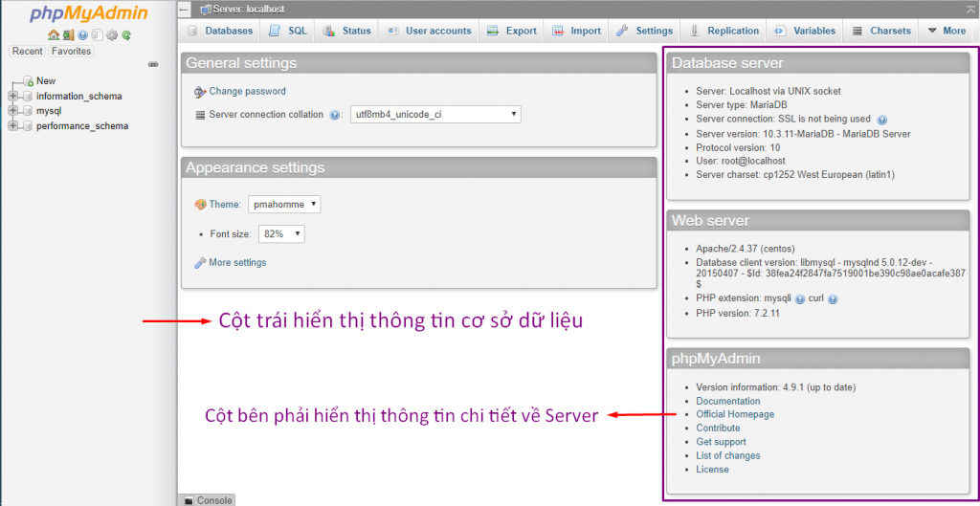Open the More tab dropdown menu

[947, 31]
